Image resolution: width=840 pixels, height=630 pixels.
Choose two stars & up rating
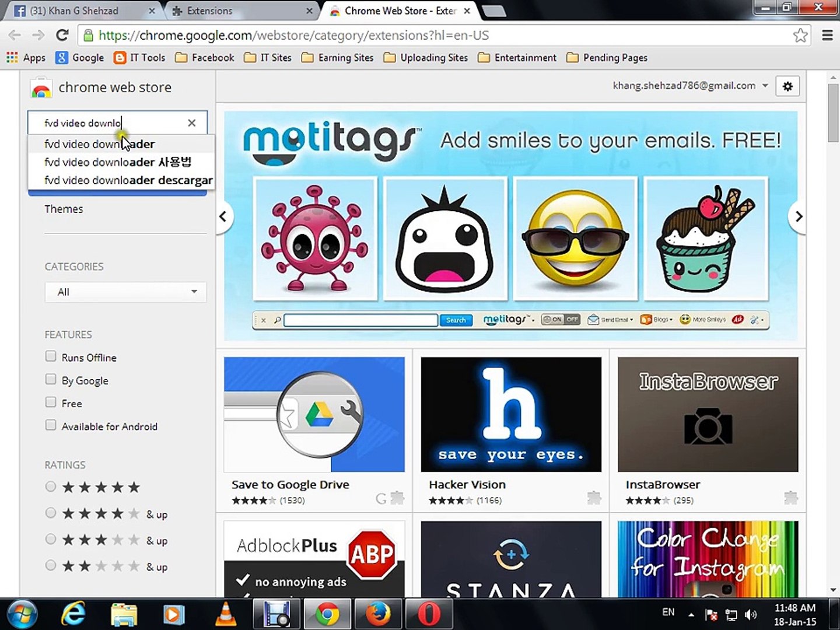point(51,565)
